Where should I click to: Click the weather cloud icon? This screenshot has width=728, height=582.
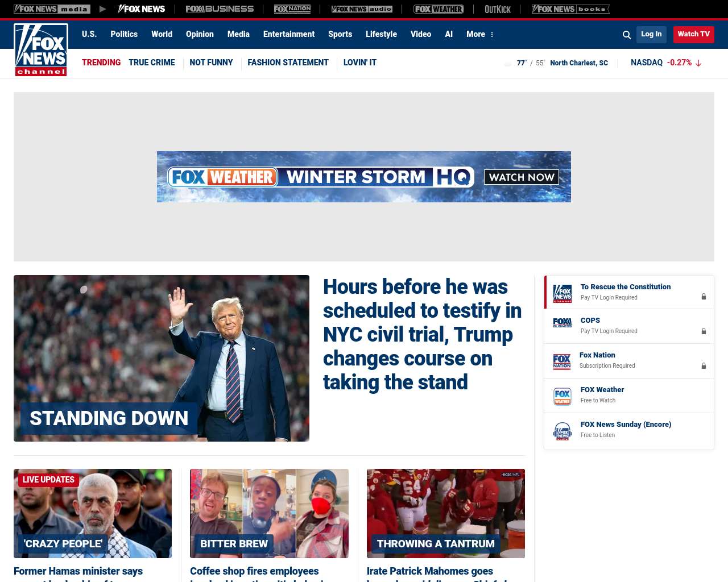pyautogui.click(x=508, y=63)
